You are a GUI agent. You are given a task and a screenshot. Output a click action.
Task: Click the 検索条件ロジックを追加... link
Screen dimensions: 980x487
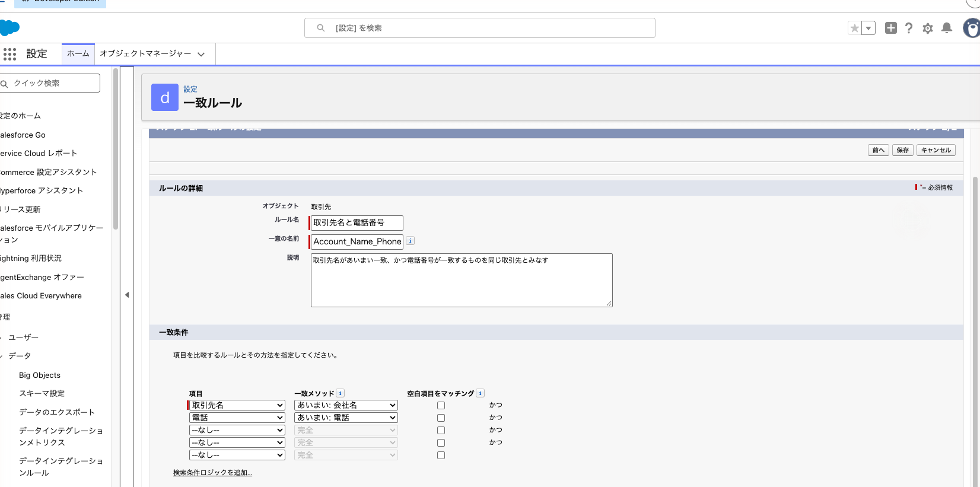pyautogui.click(x=212, y=473)
